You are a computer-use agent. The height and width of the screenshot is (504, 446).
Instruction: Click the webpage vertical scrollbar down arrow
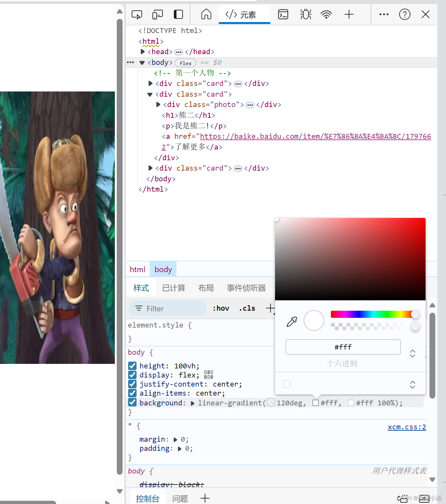click(x=120, y=491)
